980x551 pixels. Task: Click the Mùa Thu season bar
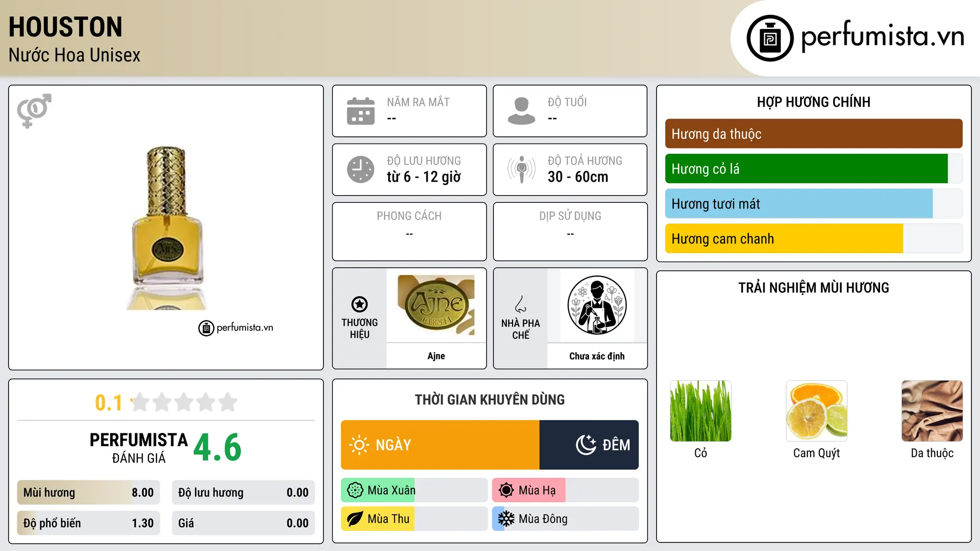click(x=414, y=519)
